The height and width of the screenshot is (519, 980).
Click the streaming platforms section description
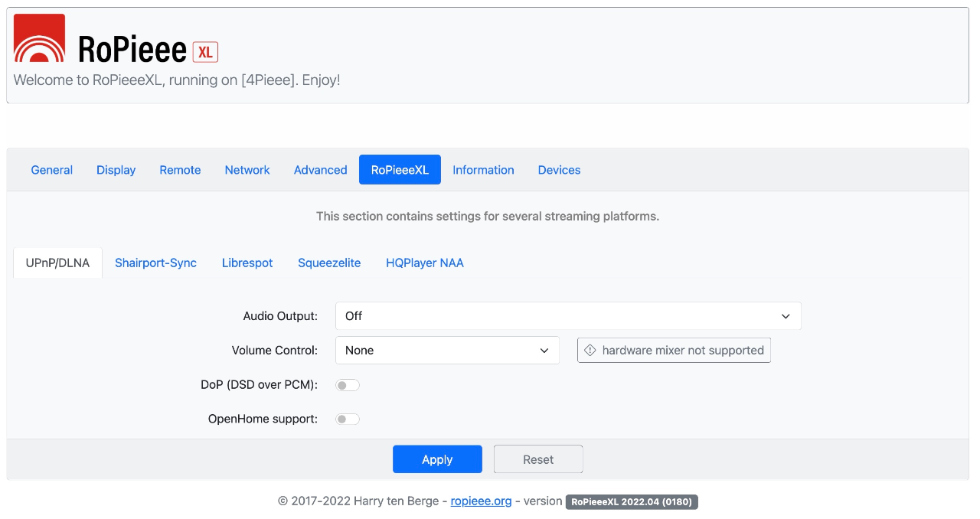point(488,217)
